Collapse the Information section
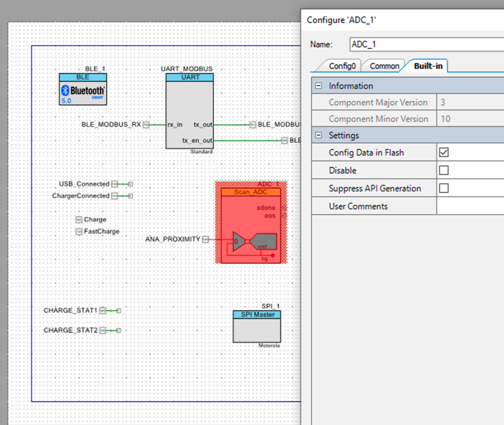This screenshot has height=425, width=504. coord(319,85)
